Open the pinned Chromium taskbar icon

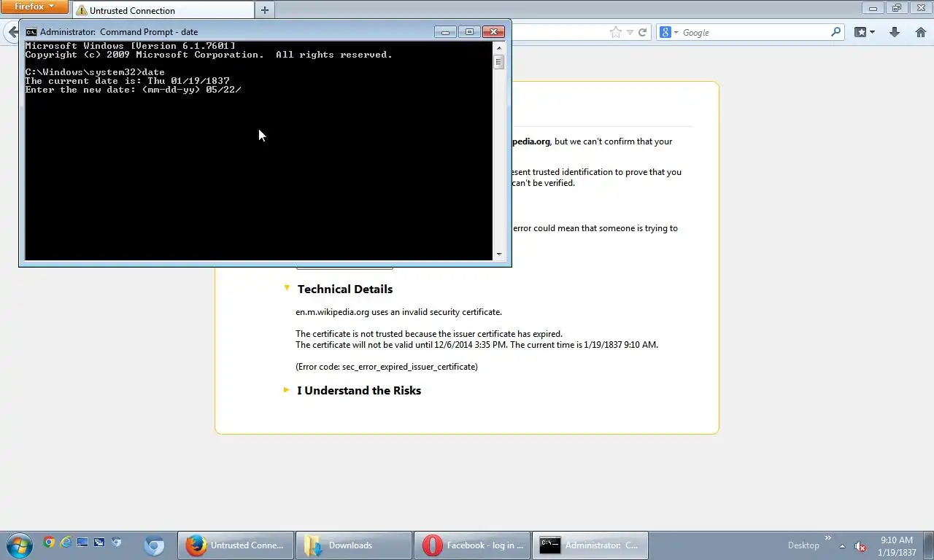(x=154, y=545)
